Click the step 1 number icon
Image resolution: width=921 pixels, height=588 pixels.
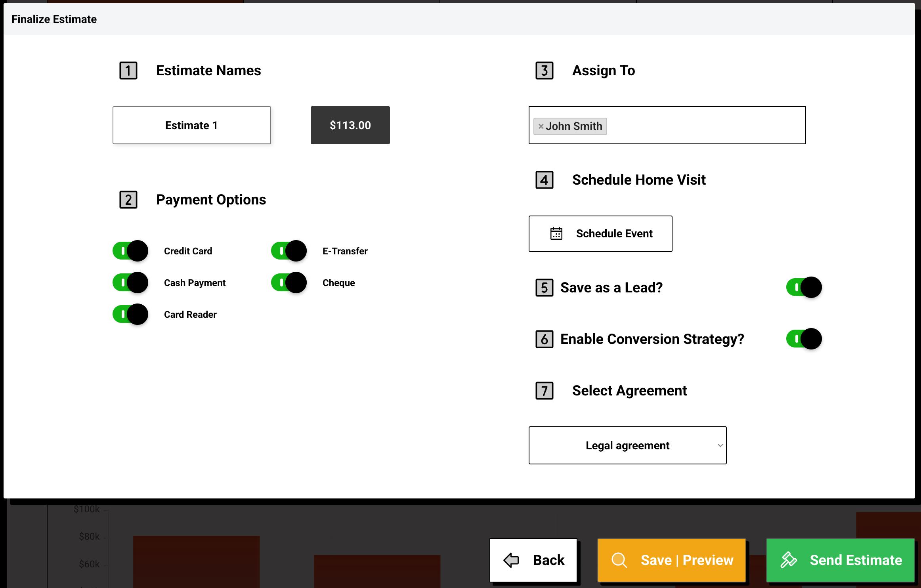coord(128,71)
